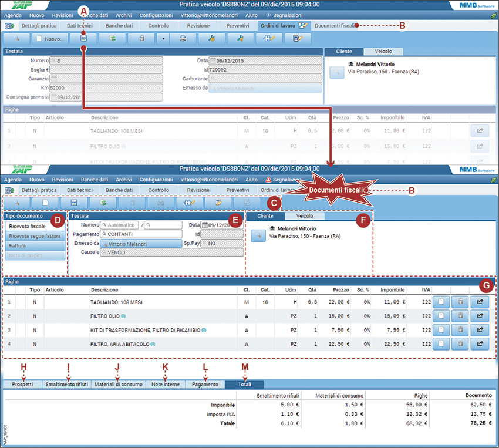Click search magnifier in Ordini di lavoro toolbar
The height and width of the screenshot is (448, 499).
click(x=16, y=39)
